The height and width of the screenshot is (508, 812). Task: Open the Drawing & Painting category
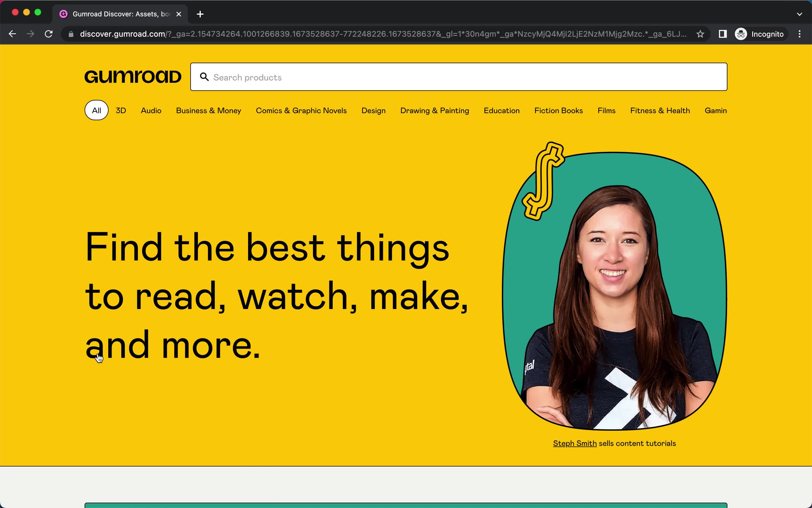434,111
